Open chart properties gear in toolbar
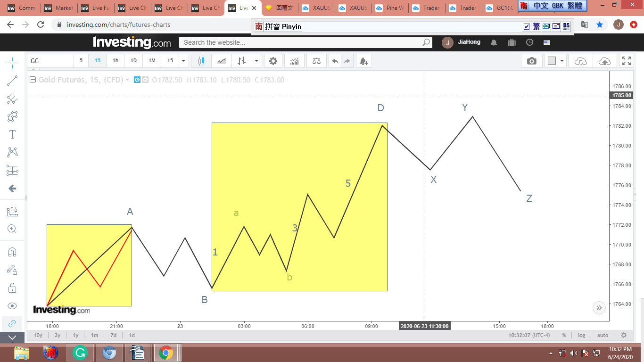Screen dimensions: 644x362 [273, 61]
